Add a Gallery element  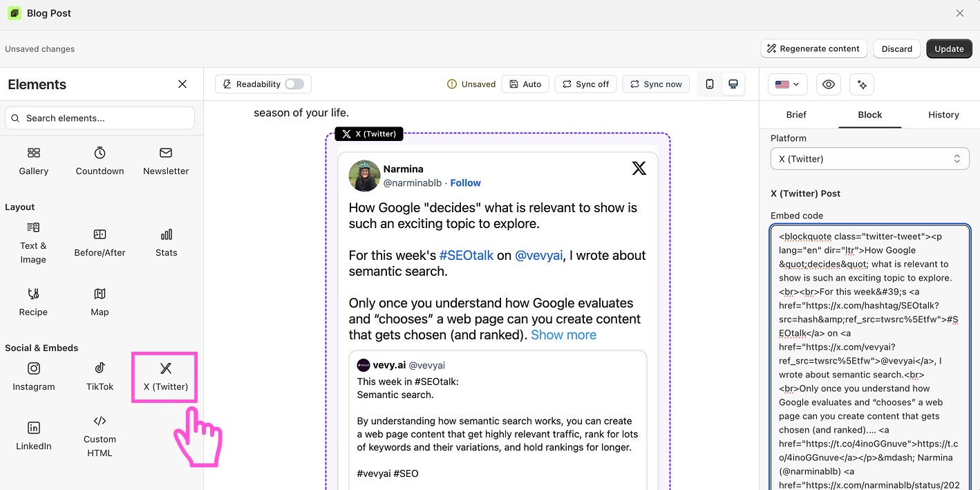click(33, 161)
